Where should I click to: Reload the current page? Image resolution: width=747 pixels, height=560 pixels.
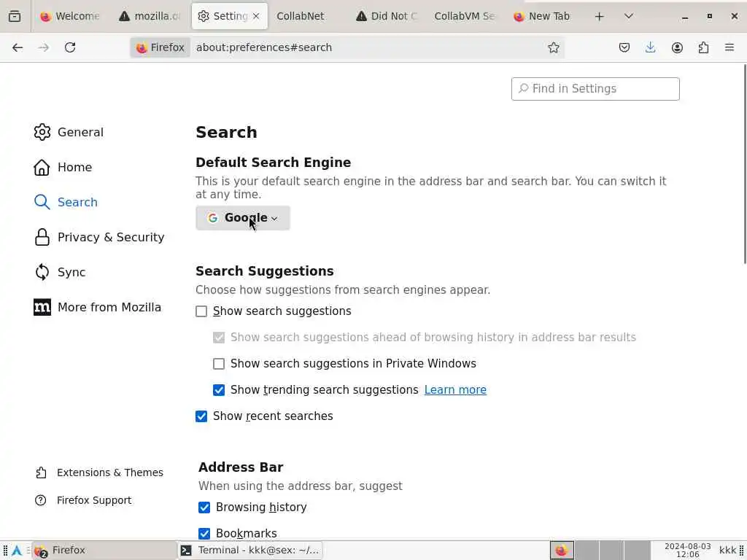click(70, 47)
